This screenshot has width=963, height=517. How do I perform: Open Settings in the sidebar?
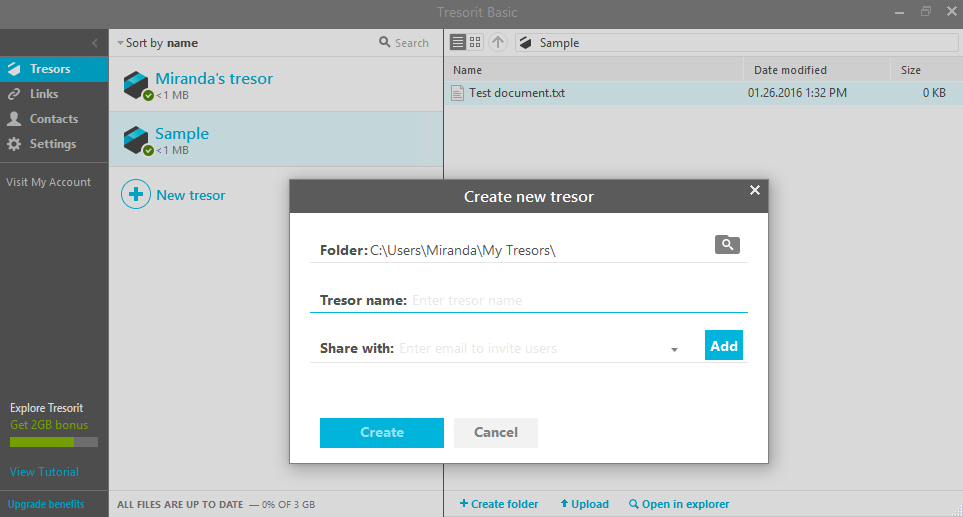[54, 144]
